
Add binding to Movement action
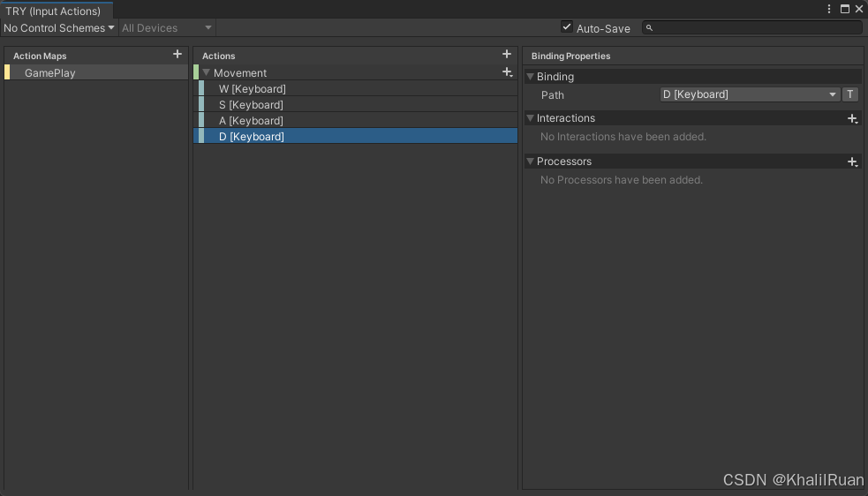[507, 72]
